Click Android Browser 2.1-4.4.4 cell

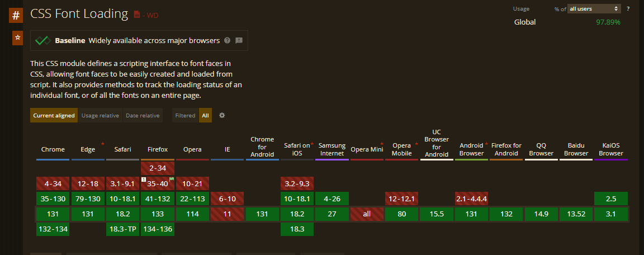click(x=471, y=199)
